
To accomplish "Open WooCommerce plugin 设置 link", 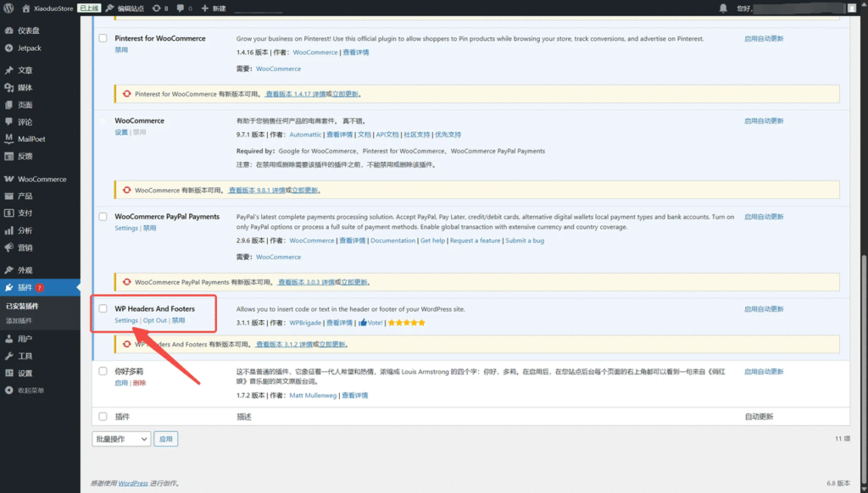I will click(x=121, y=132).
